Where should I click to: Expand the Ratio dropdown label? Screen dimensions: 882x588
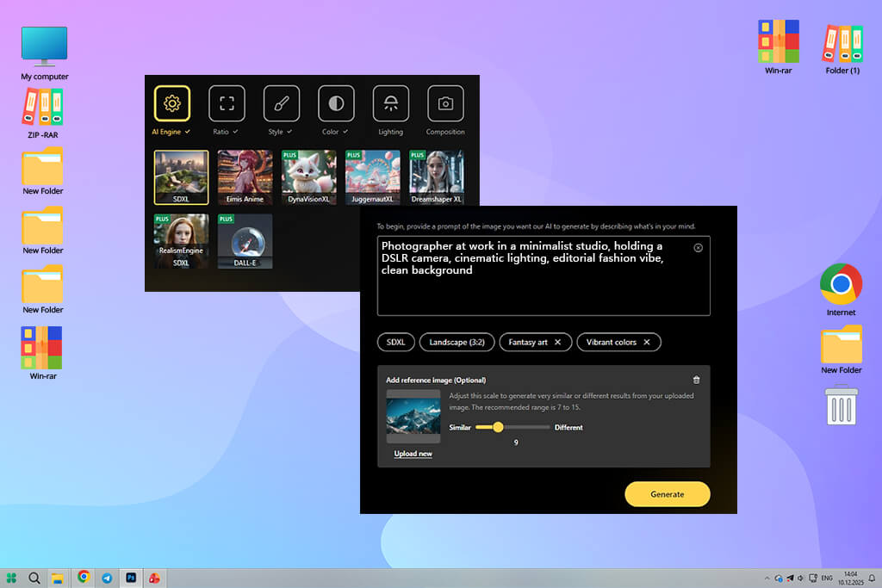tap(226, 132)
